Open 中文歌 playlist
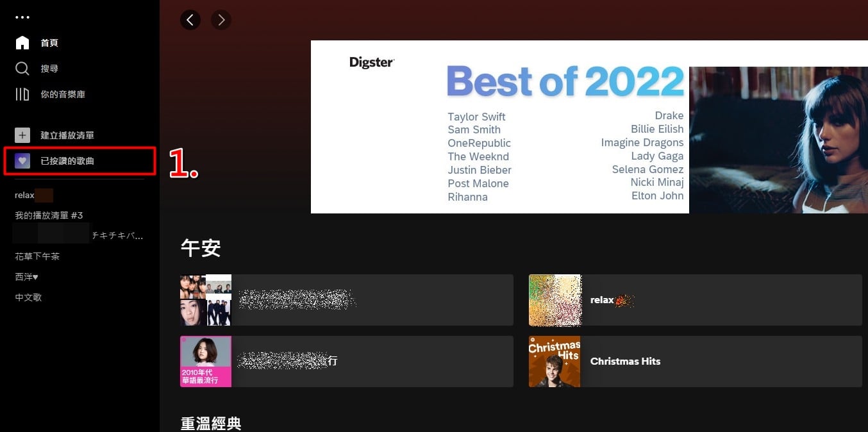The width and height of the screenshot is (868, 432). 28,297
